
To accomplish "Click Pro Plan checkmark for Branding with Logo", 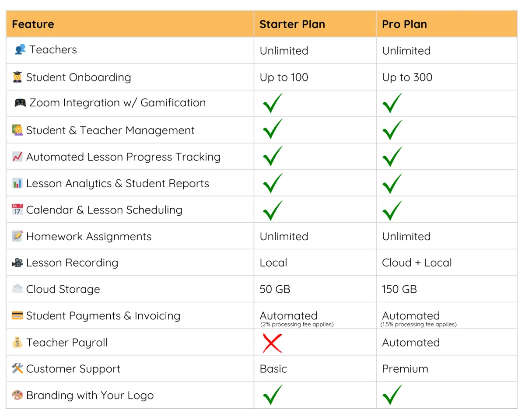I will point(392,395).
